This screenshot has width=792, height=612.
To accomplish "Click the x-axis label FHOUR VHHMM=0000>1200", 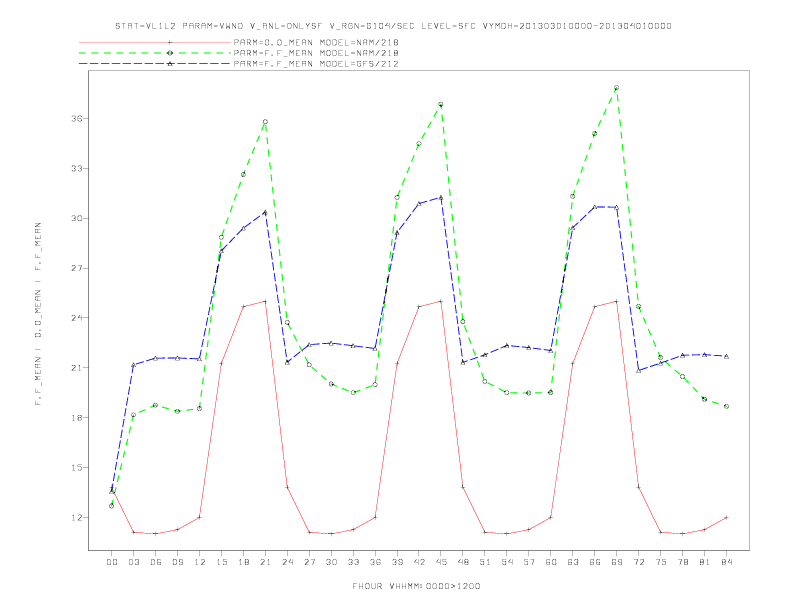I will (416, 586).
